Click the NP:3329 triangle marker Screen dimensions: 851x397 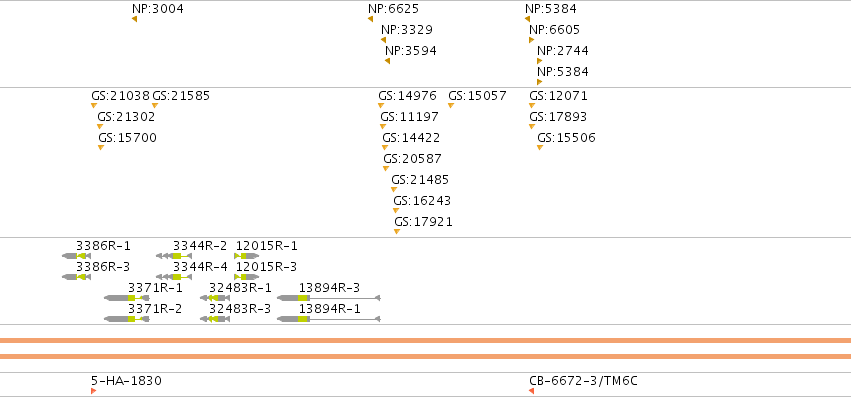coord(384,40)
